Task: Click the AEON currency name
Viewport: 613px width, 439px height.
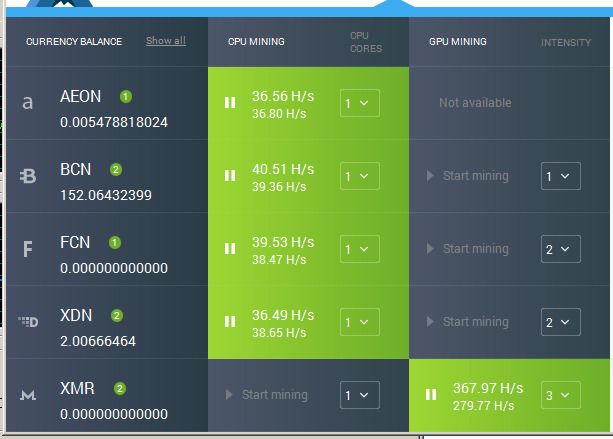Action: [x=81, y=97]
